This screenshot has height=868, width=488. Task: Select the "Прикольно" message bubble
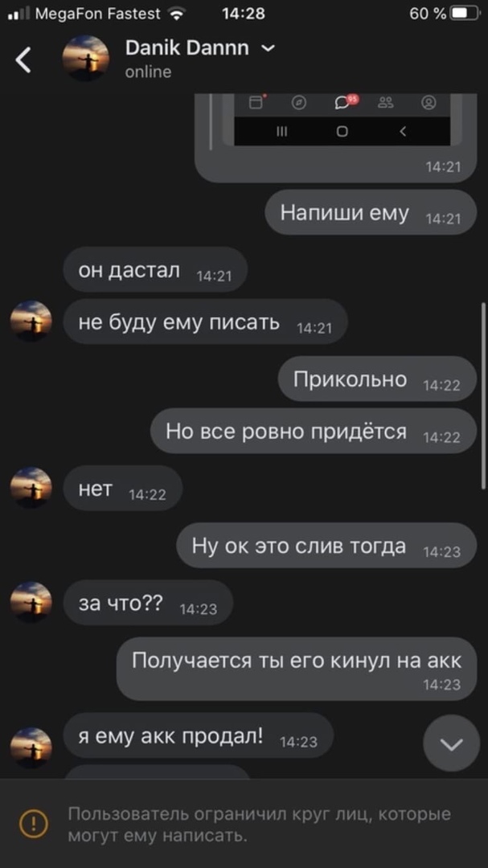(x=377, y=379)
